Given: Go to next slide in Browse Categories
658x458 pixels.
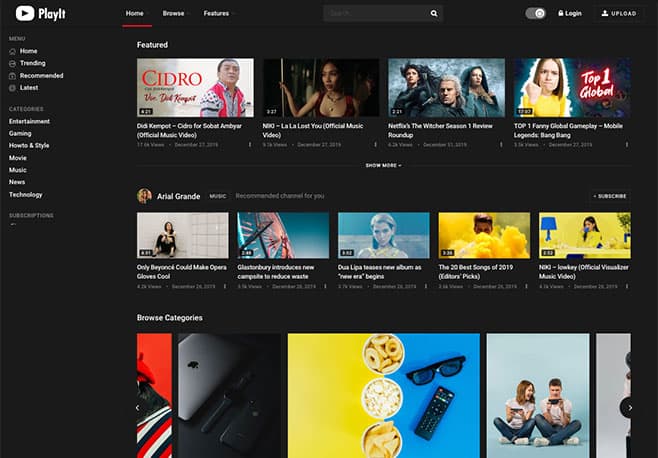Looking at the screenshot, I should point(629,408).
